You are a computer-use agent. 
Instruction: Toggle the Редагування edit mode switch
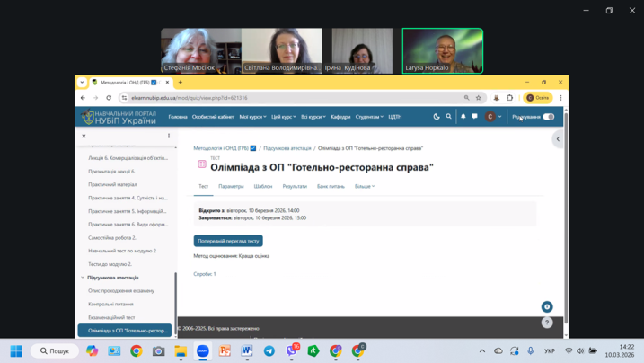point(548,117)
